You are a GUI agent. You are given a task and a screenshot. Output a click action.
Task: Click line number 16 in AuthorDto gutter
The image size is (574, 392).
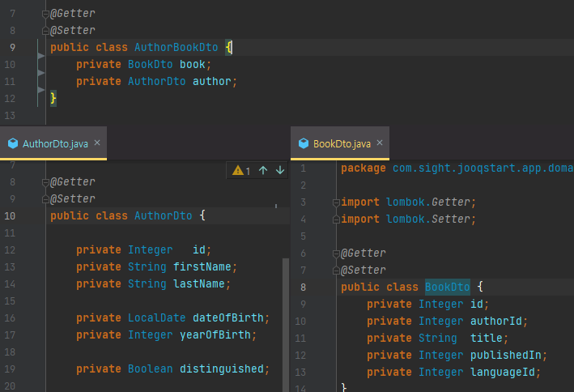[x=10, y=318]
